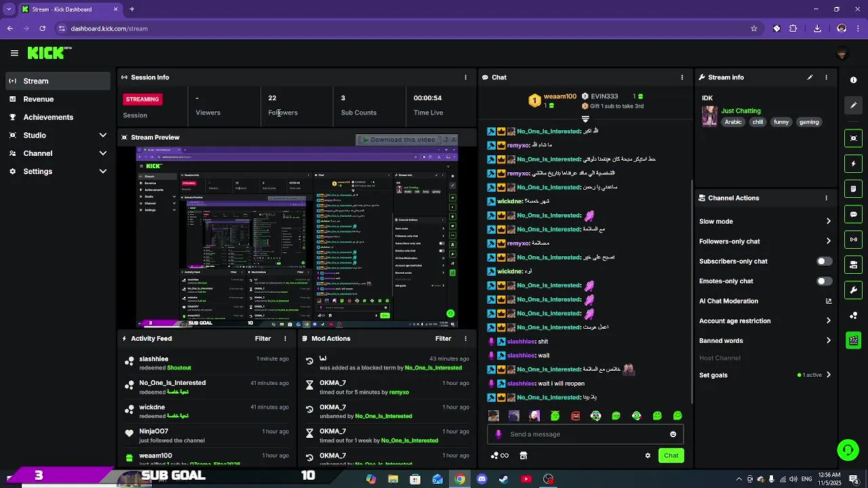868x488 pixels.
Task: Open the hamburger menu beside the Kick logo
Action: (14, 53)
